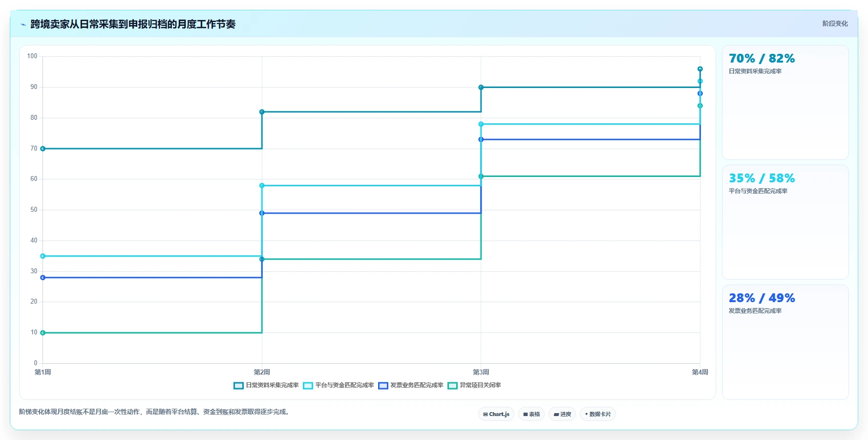Click the 第4周 x-axis label
The height and width of the screenshot is (440, 868).
700,372
